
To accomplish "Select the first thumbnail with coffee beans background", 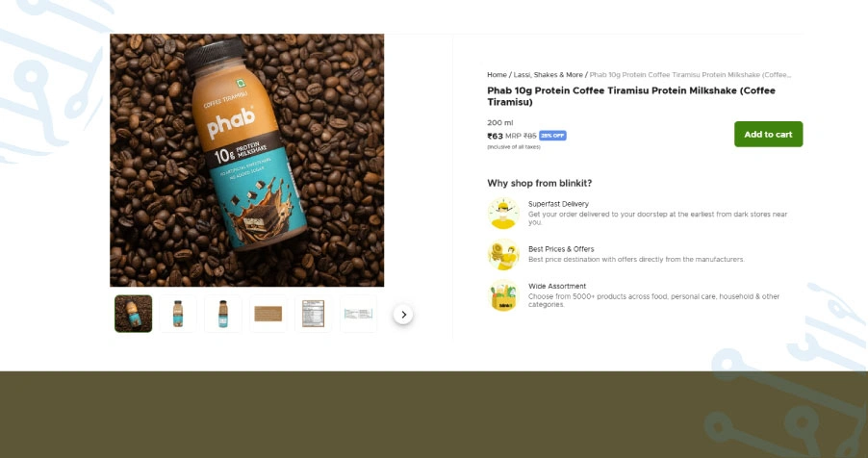I will click(134, 314).
